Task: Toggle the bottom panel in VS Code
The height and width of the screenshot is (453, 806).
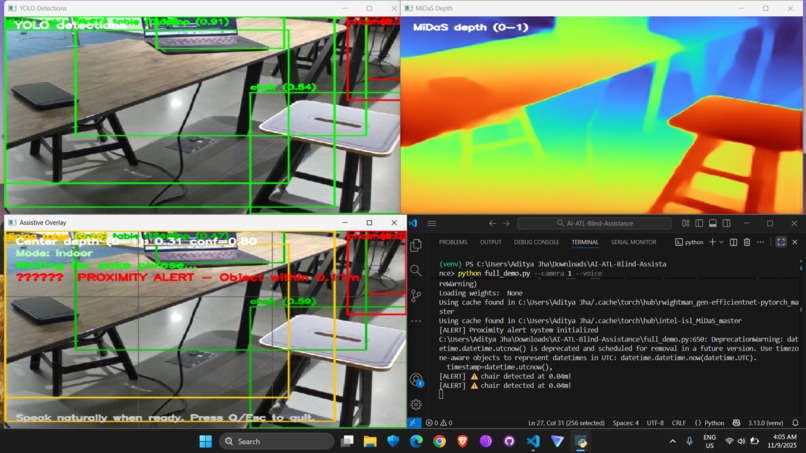Action: pos(713,223)
